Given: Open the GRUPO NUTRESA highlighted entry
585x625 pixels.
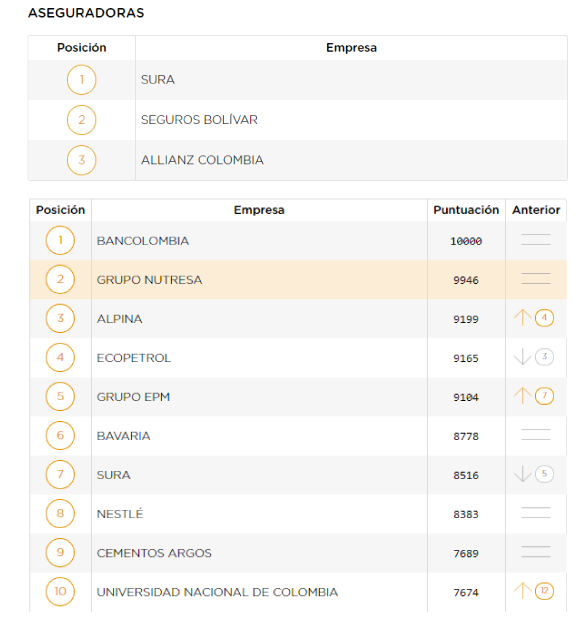Looking at the screenshot, I should tap(298, 280).
